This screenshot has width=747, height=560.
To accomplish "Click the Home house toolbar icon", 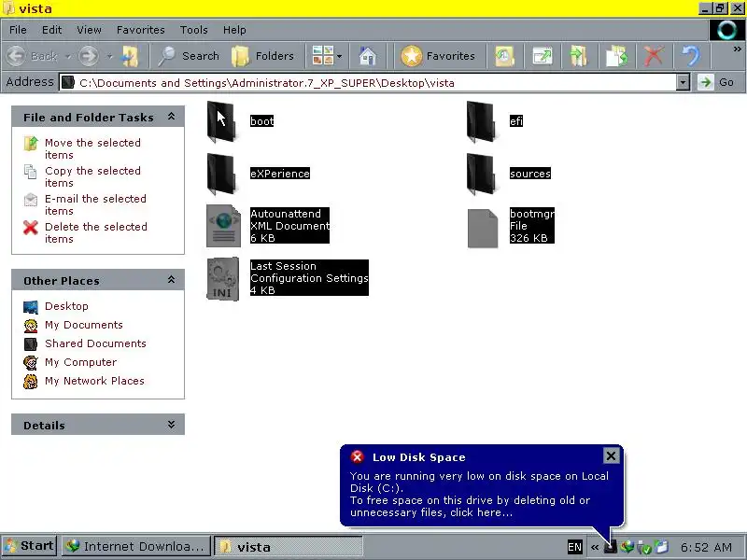I will pos(367,56).
